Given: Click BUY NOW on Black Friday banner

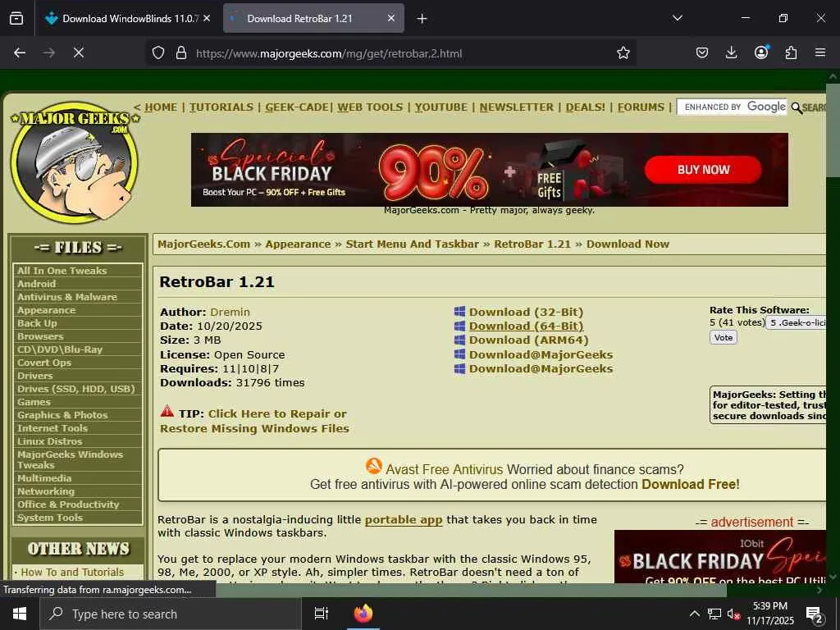Looking at the screenshot, I should pyautogui.click(x=703, y=170).
